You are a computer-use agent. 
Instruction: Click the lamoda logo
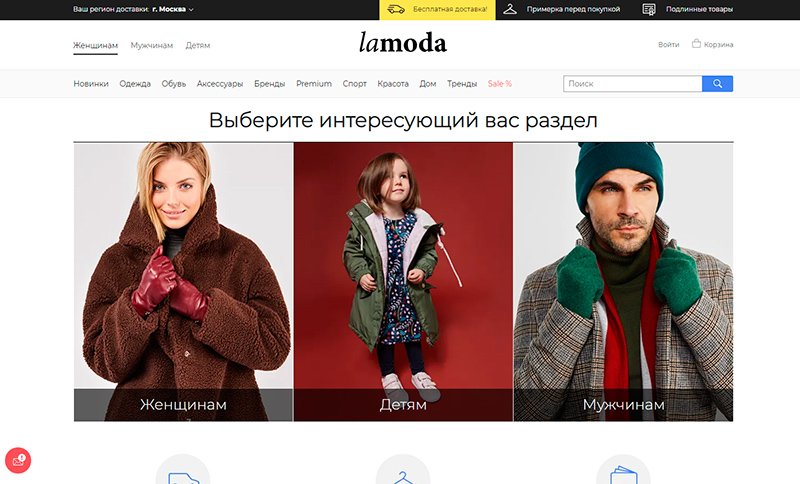[403, 43]
